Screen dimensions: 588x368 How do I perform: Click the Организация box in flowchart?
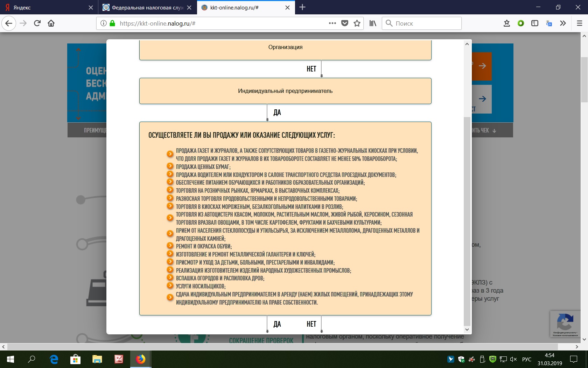click(x=285, y=49)
